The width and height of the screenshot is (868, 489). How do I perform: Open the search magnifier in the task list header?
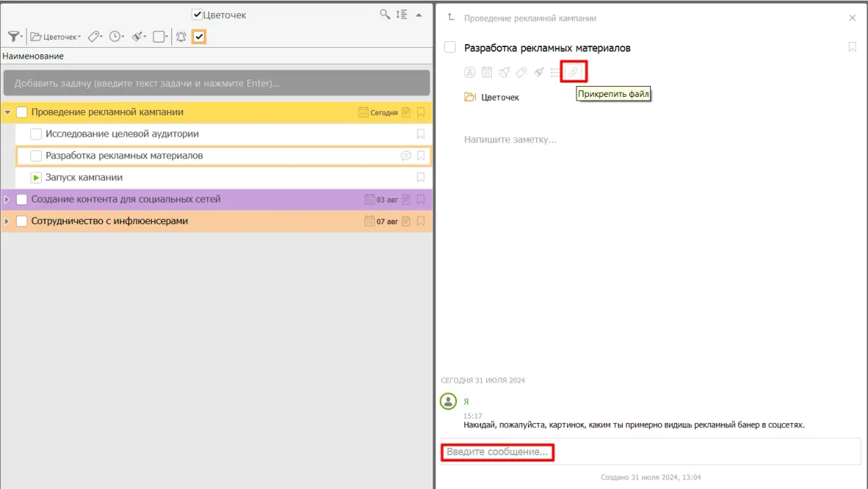tap(386, 14)
